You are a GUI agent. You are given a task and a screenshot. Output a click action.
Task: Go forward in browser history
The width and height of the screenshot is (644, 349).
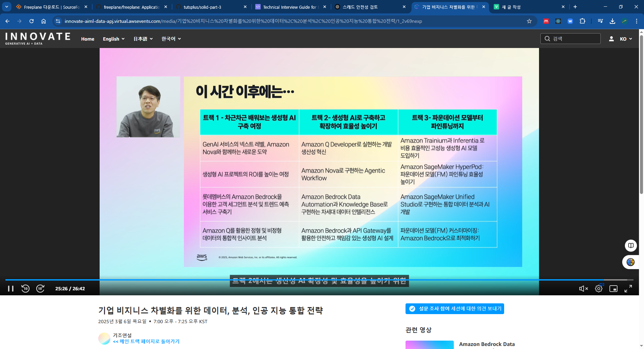point(19,21)
